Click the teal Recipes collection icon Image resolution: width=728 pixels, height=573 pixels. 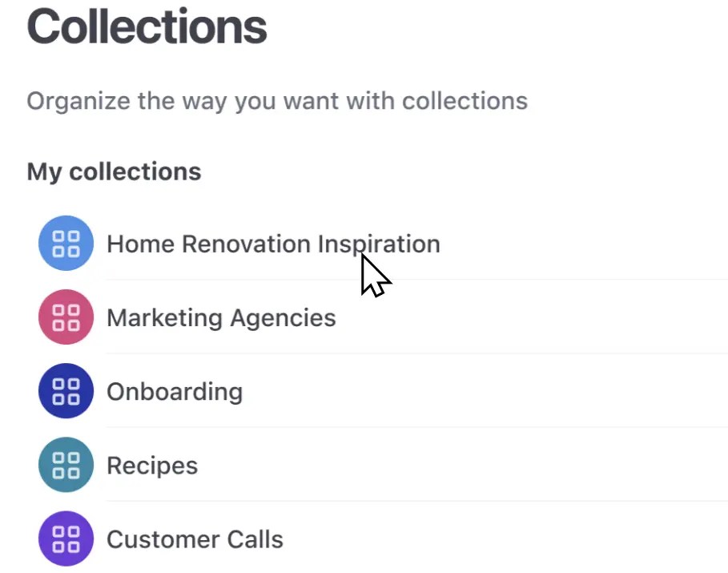[66, 465]
